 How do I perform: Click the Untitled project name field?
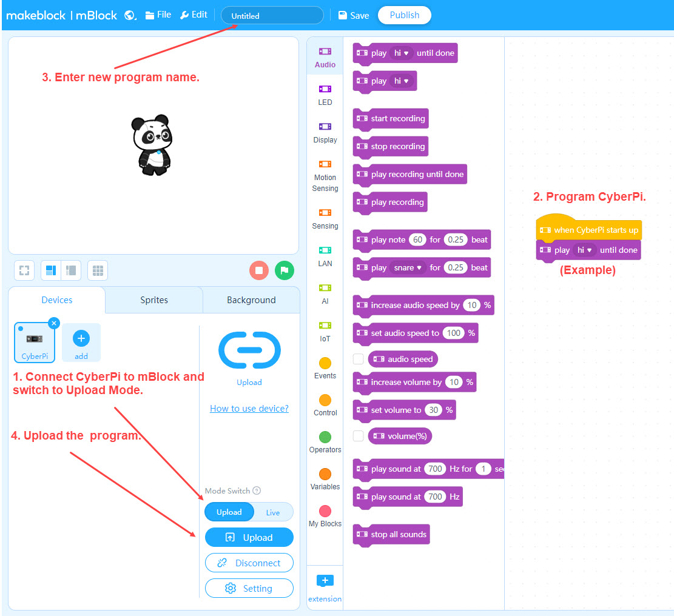[x=272, y=16]
